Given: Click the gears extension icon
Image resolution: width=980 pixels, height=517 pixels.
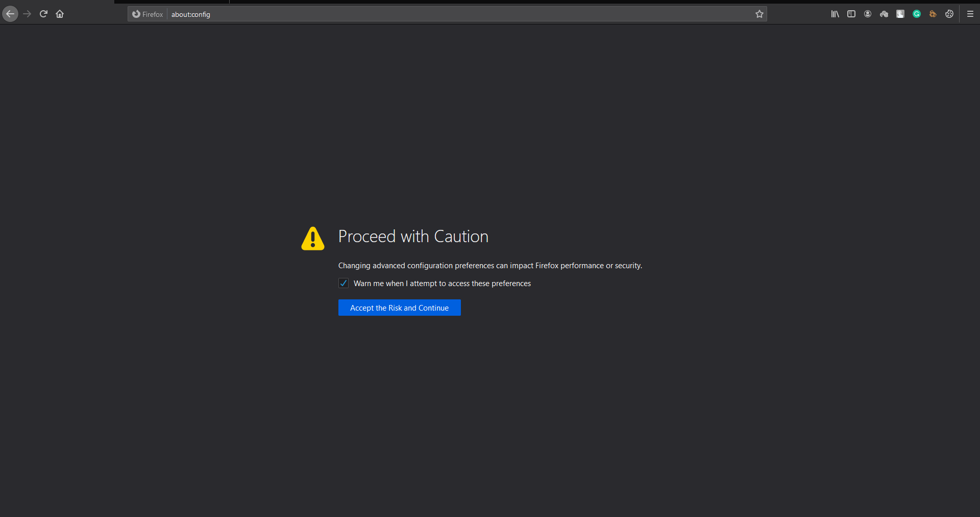Looking at the screenshot, I should click(884, 14).
